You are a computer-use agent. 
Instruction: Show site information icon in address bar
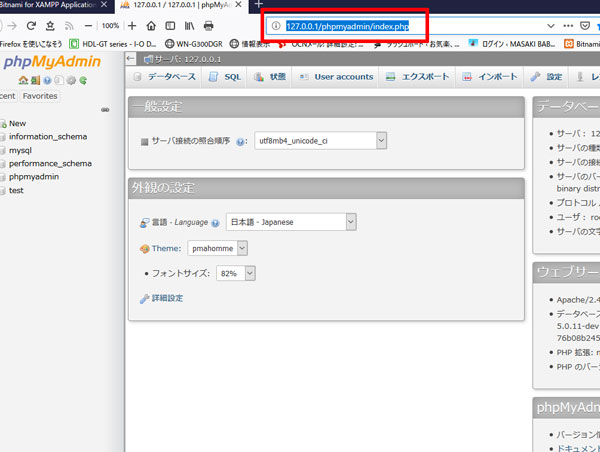coord(276,26)
